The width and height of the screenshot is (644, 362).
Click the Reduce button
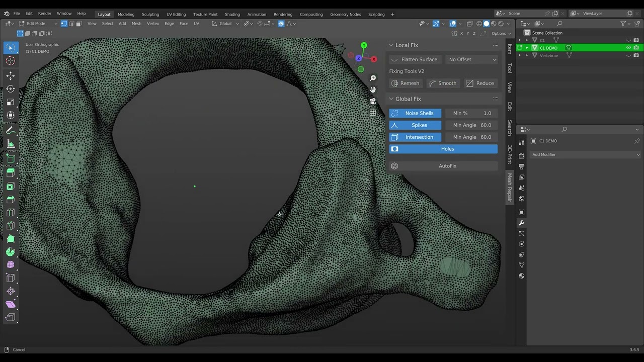pos(480,83)
